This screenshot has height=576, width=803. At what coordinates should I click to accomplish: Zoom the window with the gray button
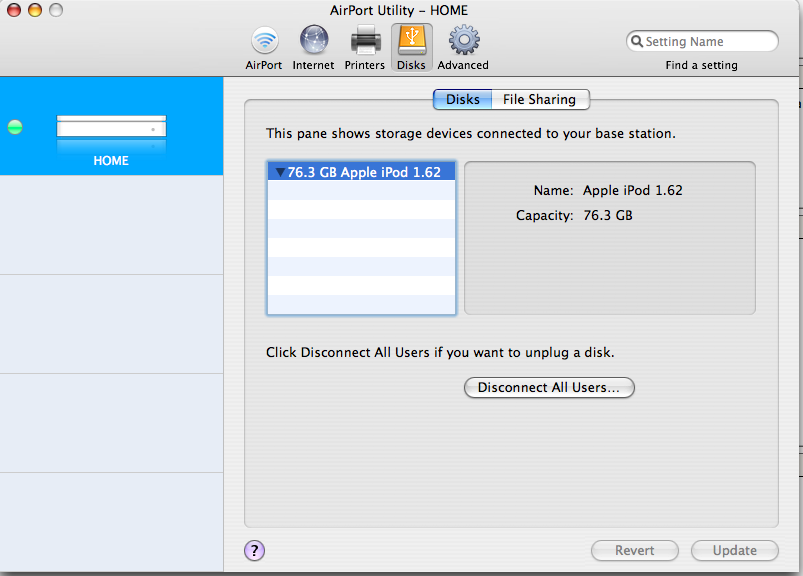[56, 10]
